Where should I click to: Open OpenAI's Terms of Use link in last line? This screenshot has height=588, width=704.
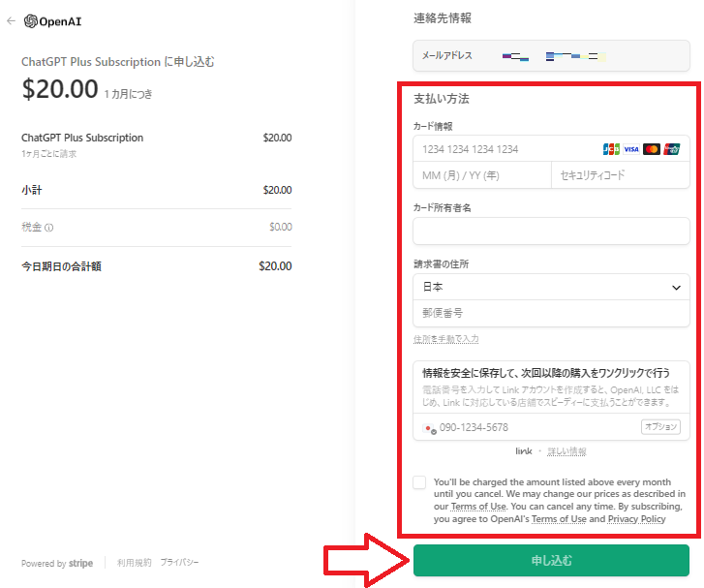click(x=559, y=519)
